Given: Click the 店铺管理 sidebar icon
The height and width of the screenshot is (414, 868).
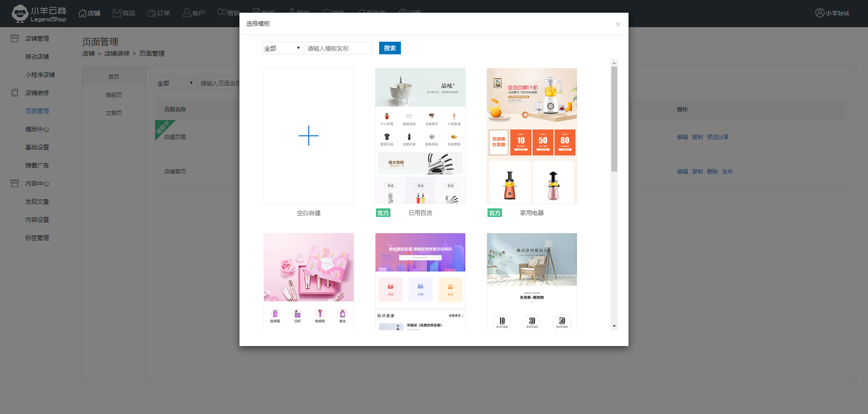Looking at the screenshot, I should 15,39.
